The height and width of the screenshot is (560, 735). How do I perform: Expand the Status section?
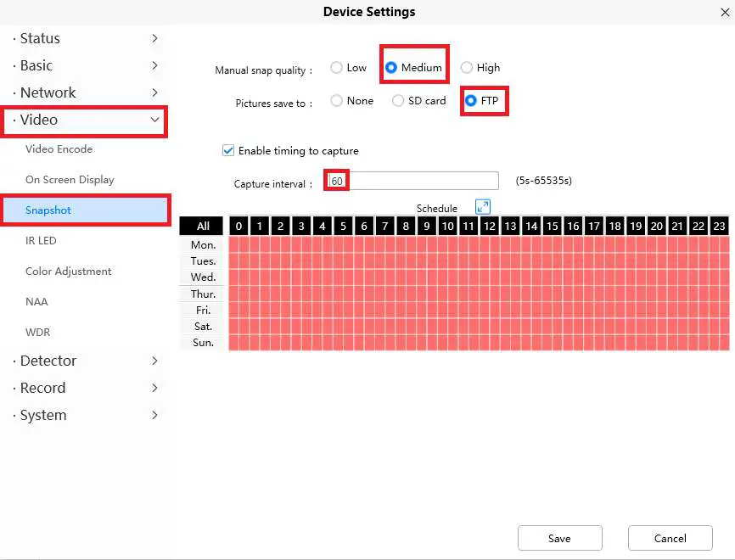154,38
